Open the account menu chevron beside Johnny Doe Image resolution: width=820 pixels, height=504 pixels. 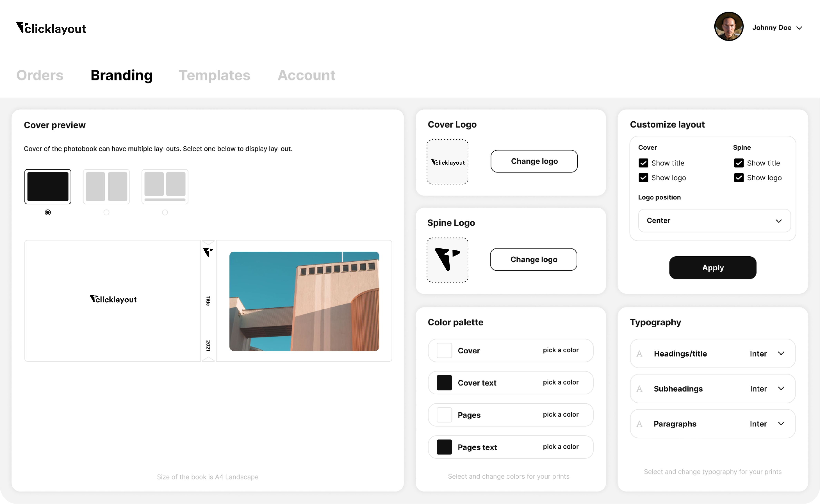tap(800, 28)
